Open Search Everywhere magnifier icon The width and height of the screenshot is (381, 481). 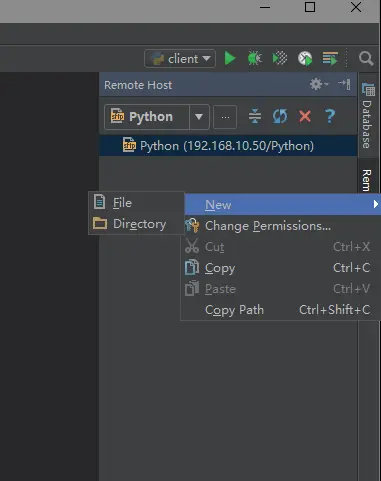pos(366,59)
